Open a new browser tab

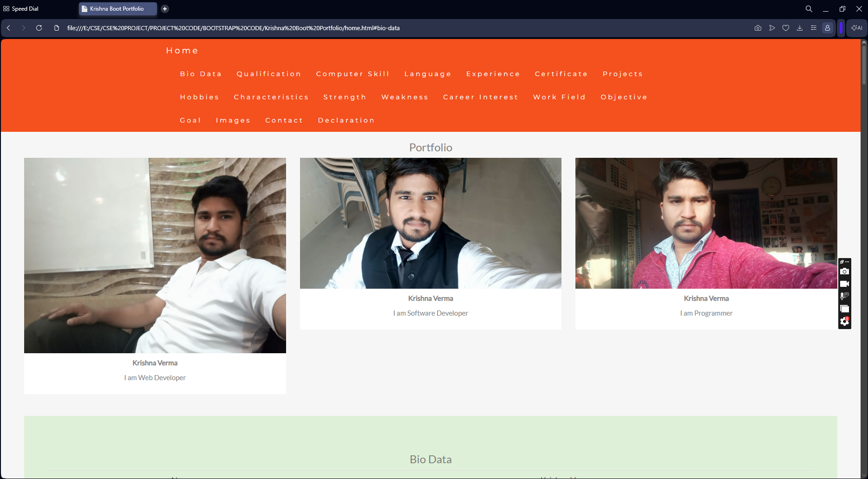(165, 9)
